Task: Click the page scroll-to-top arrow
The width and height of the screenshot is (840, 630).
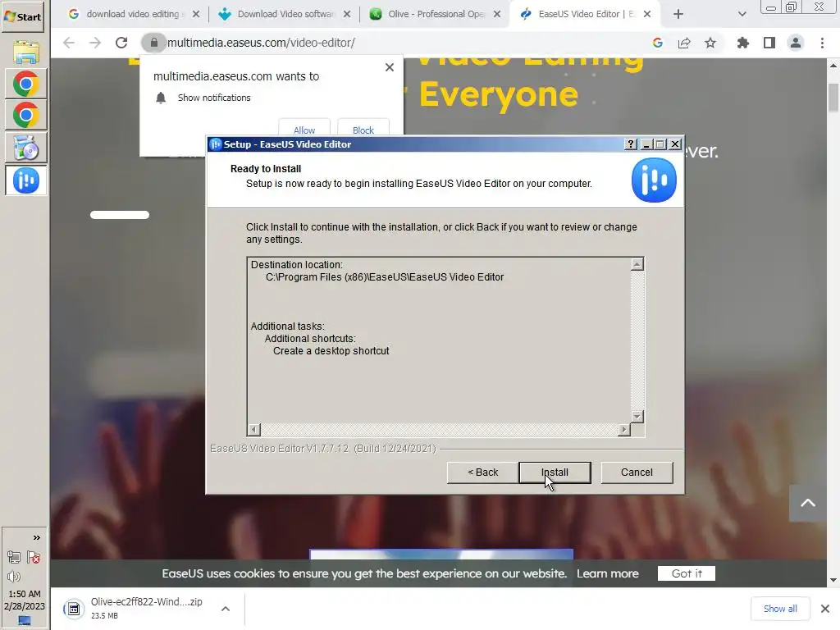Action: pos(808,503)
